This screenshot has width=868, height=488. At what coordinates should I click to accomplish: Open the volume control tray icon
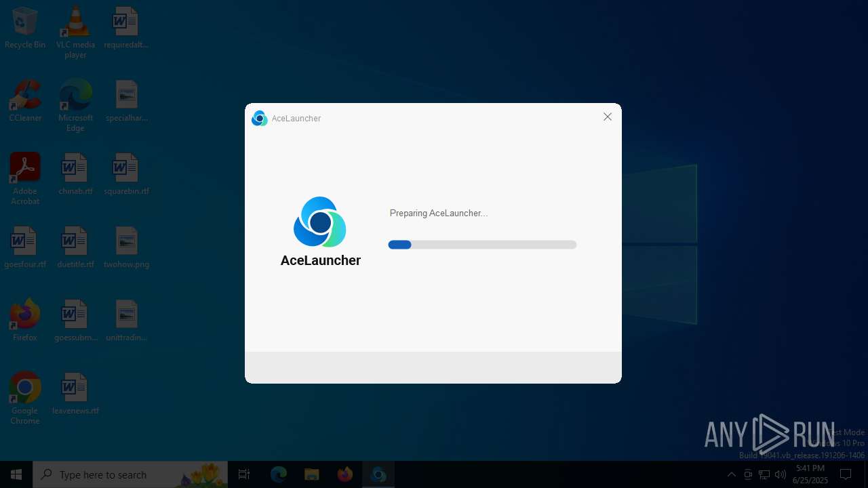pyautogui.click(x=781, y=474)
